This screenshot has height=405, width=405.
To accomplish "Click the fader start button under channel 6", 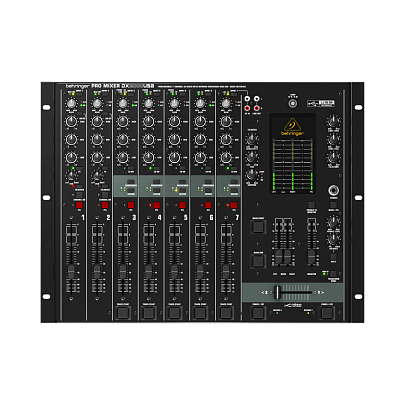I will click(x=200, y=313).
